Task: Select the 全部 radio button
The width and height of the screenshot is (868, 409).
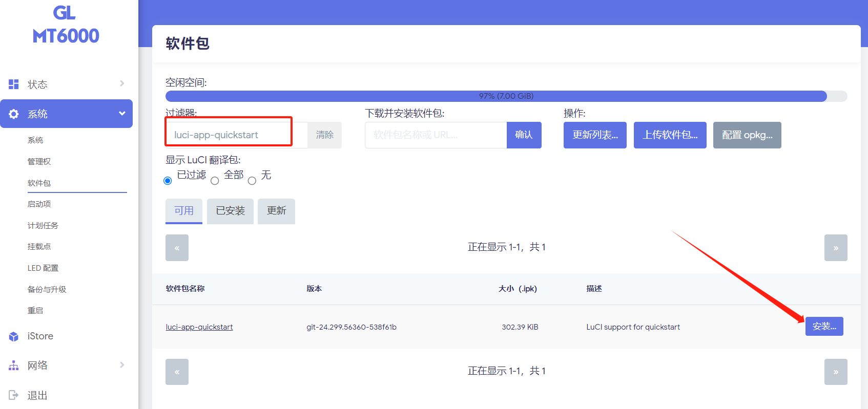Action: tap(215, 181)
